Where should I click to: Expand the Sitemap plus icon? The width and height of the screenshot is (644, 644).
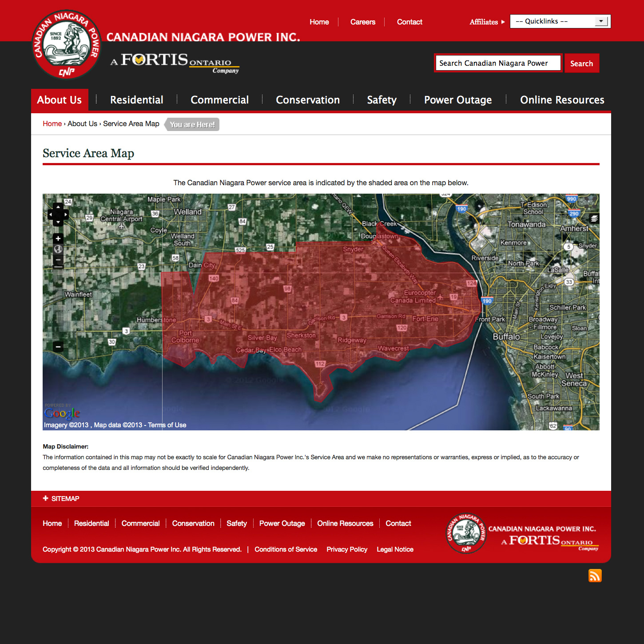pos(45,498)
